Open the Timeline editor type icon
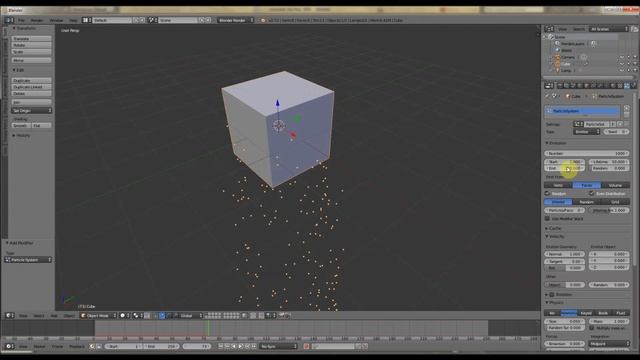This screenshot has width=640, height=360. [9, 346]
